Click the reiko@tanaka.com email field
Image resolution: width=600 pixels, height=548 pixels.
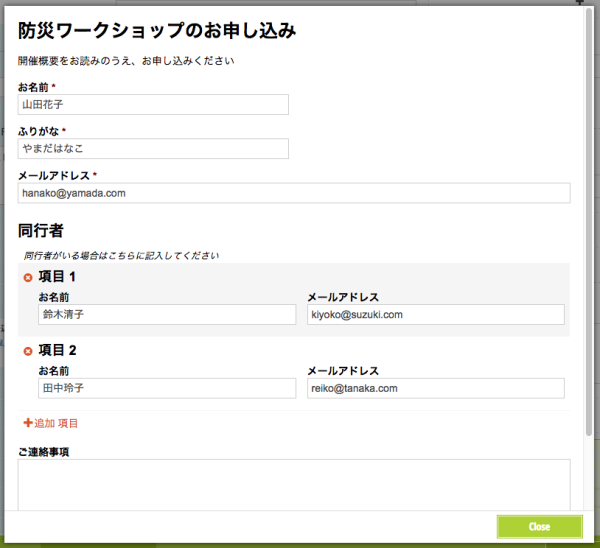coord(436,388)
